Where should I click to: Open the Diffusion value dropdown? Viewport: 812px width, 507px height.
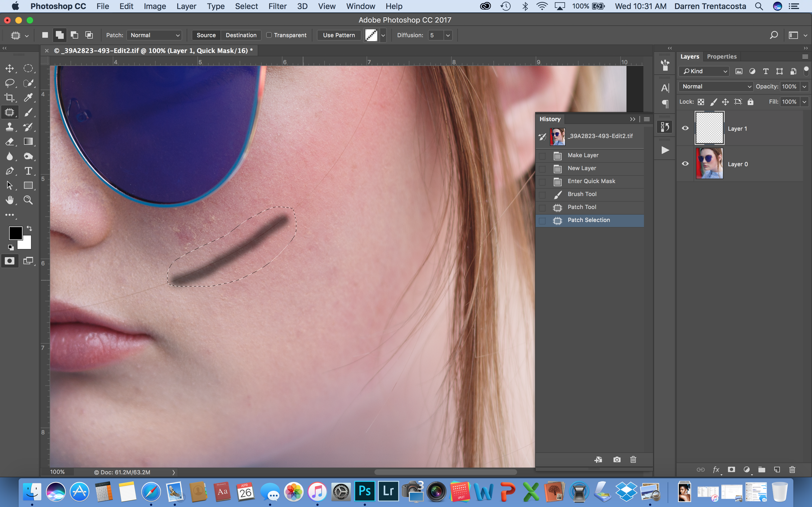[x=448, y=35]
